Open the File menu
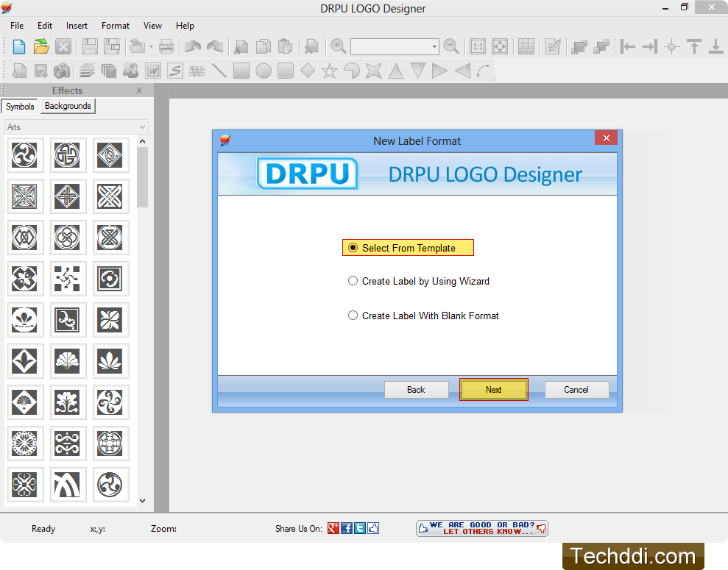 17,26
